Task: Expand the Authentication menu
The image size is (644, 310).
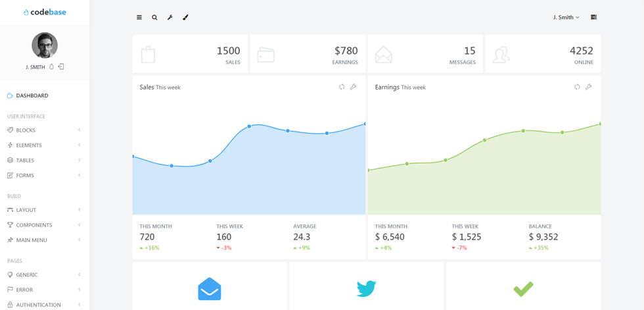Action: tap(45, 305)
